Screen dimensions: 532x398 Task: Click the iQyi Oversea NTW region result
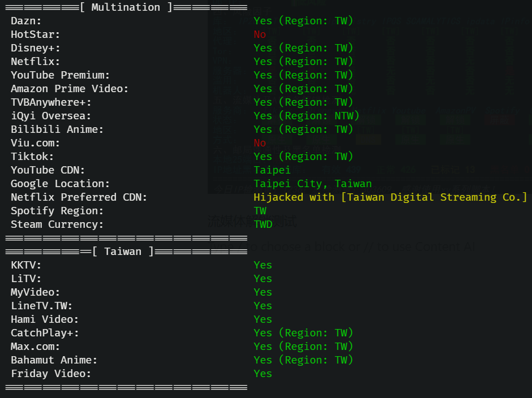click(306, 116)
